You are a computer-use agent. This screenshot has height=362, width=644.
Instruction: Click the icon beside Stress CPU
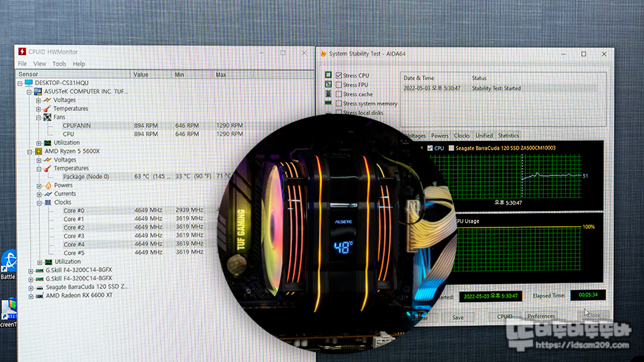pyautogui.click(x=328, y=75)
